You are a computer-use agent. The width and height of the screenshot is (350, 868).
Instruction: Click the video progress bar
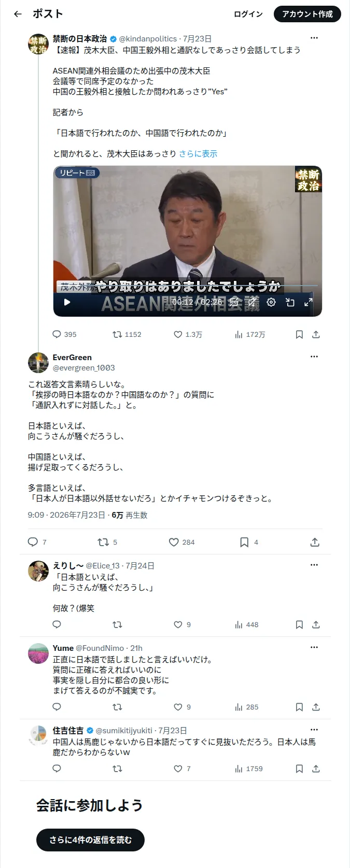pyautogui.click(x=188, y=286)
